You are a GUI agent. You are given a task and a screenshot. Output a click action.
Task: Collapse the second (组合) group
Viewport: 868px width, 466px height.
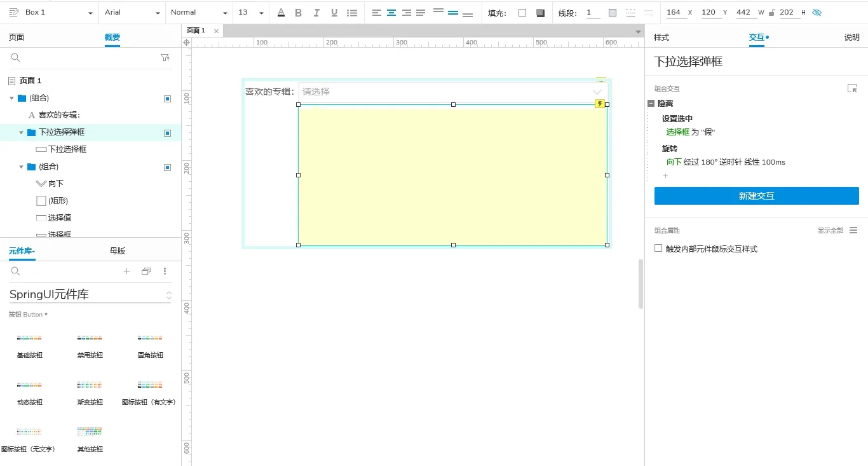tap(21, 167)
